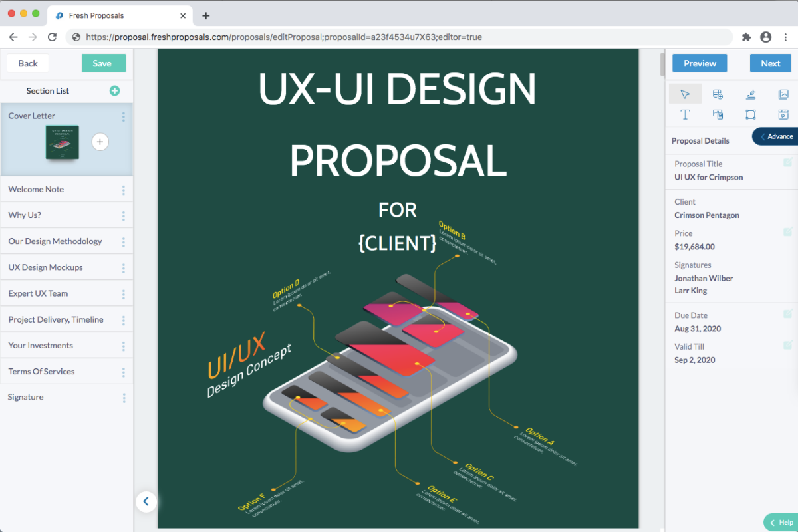Select the shape frame tool icon

(751, 114)
